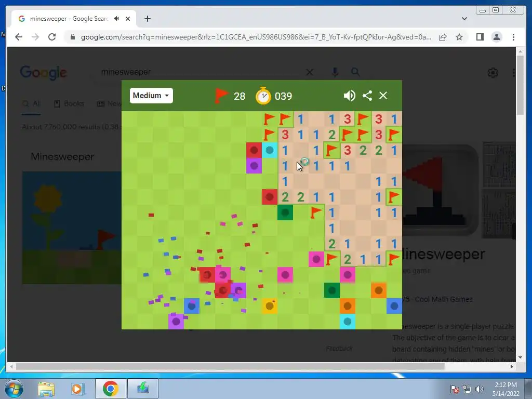The image size is (532, 399).
Task: Go forward in Chrome history
Action: click(35, 37)
